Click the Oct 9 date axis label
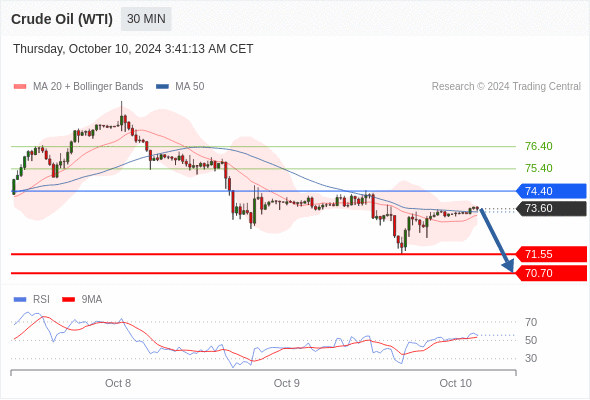 [x=287, y=383]
